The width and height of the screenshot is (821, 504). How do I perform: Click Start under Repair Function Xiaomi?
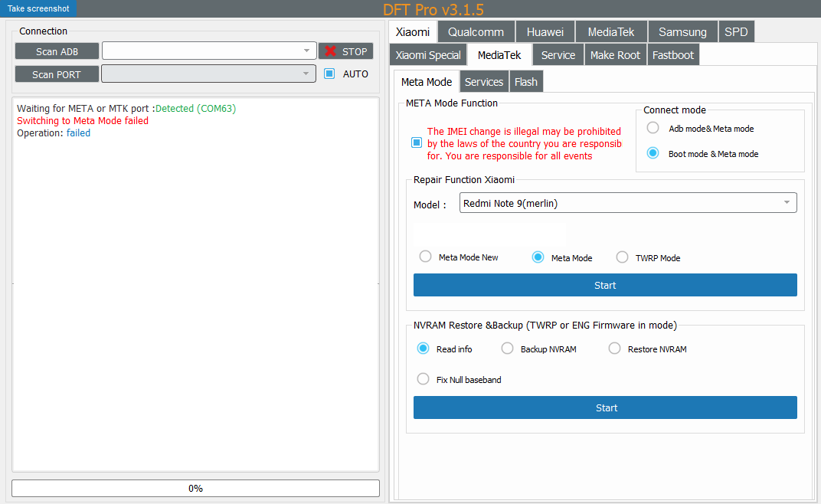point(605,285)
